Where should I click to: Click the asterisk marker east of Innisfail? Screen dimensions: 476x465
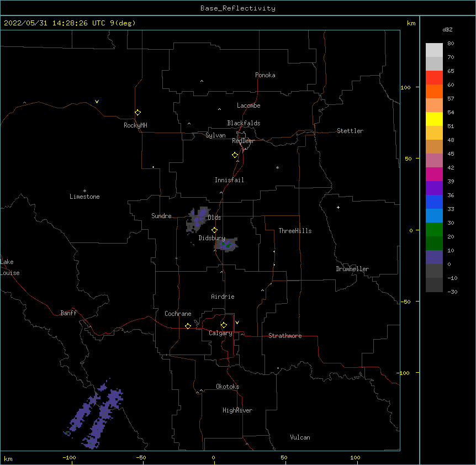[x=277, y=167]
